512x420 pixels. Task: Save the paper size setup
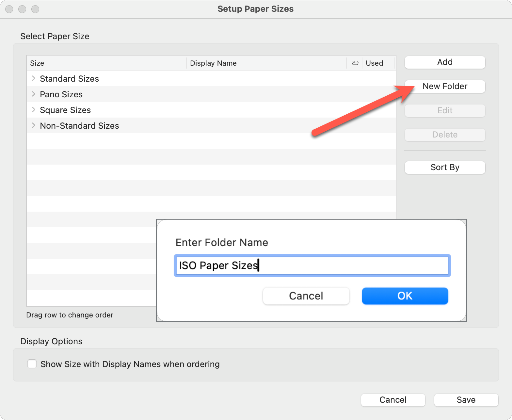click(x=466, y=400)
